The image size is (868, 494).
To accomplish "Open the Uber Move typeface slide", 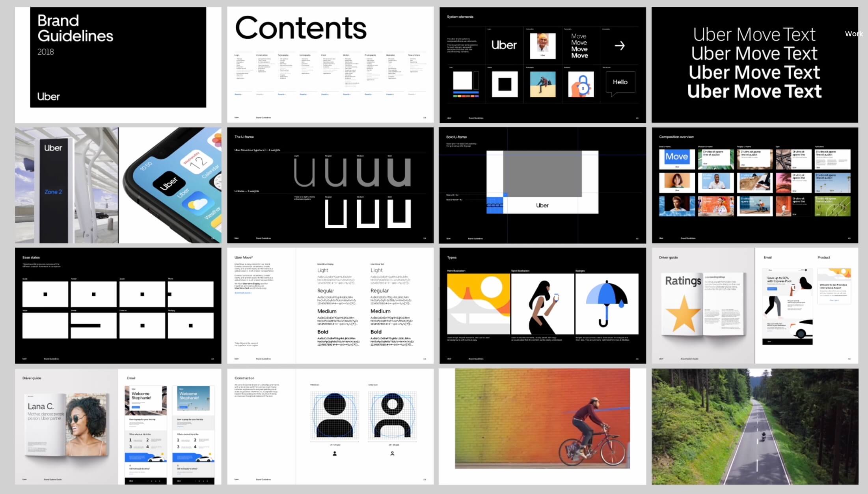I will (330, 306).
